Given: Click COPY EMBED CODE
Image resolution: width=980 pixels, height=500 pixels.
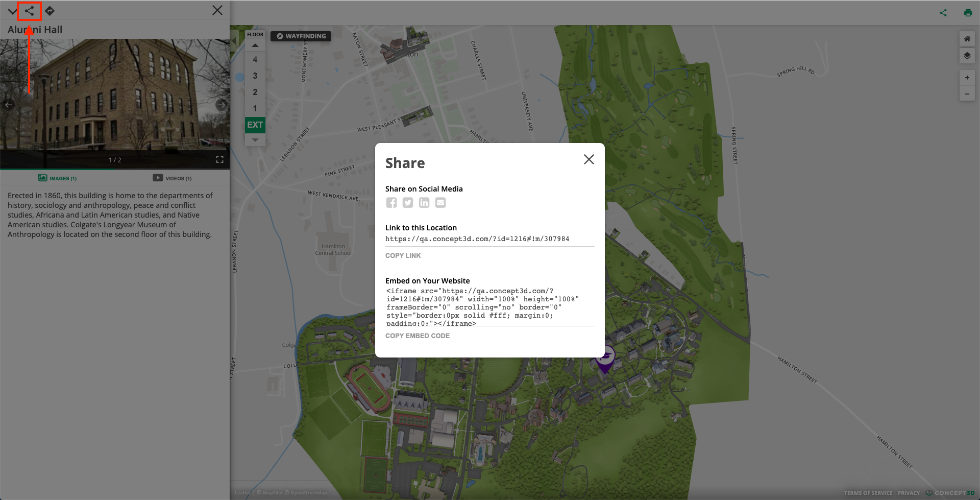Looking at the screenshot, I should pos(418,336).
